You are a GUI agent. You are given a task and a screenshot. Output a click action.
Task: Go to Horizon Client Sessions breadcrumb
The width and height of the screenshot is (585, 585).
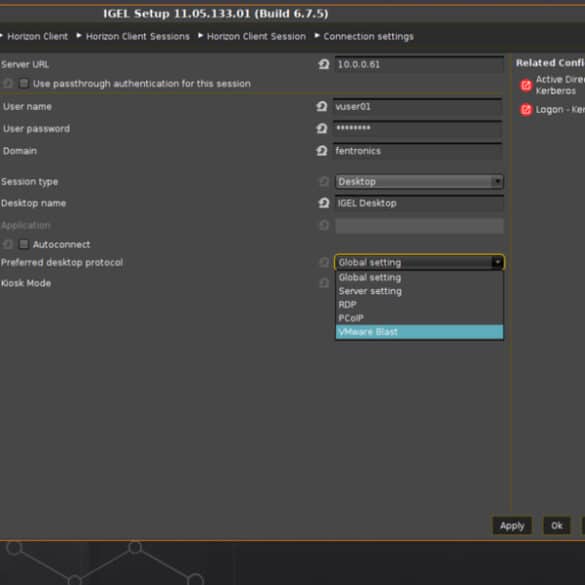click(138, 36)
